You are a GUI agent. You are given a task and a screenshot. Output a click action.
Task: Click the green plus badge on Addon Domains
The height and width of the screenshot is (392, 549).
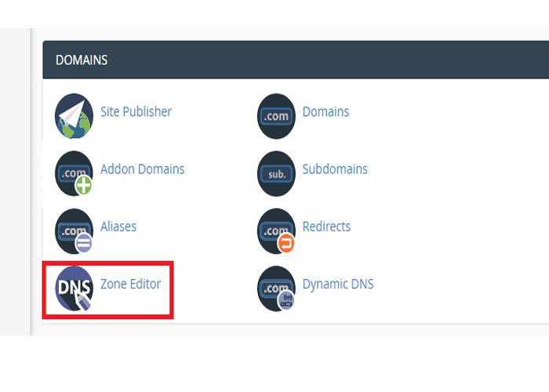click(x=84, y=186)
